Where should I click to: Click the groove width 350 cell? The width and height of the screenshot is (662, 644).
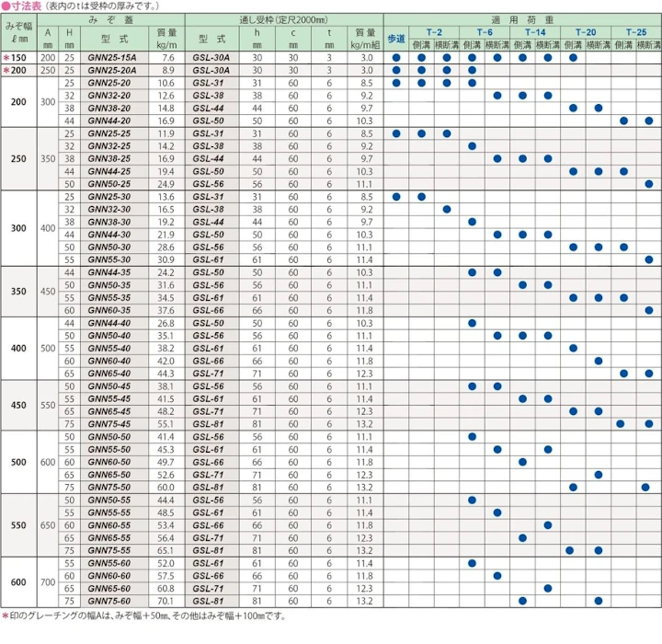(x=18, y=292)
